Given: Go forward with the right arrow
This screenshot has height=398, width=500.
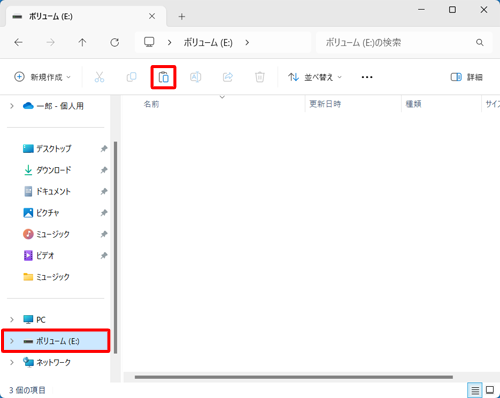Looking at the screenshot, I should (50, 42).
